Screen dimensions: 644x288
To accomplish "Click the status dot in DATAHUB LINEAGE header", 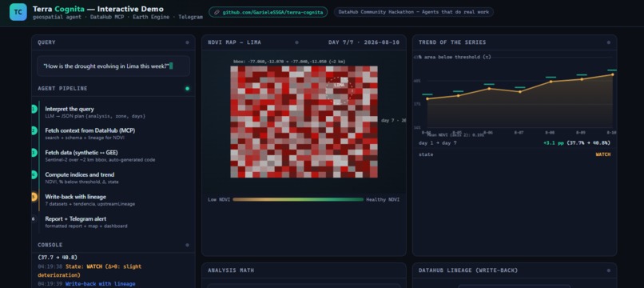I will (608, 270).
